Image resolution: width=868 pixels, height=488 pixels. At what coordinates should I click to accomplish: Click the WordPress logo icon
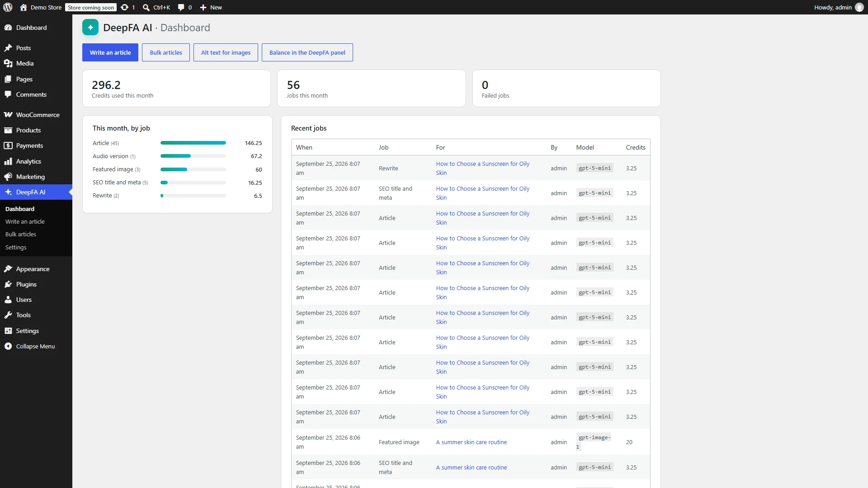[x=8, y=7]
